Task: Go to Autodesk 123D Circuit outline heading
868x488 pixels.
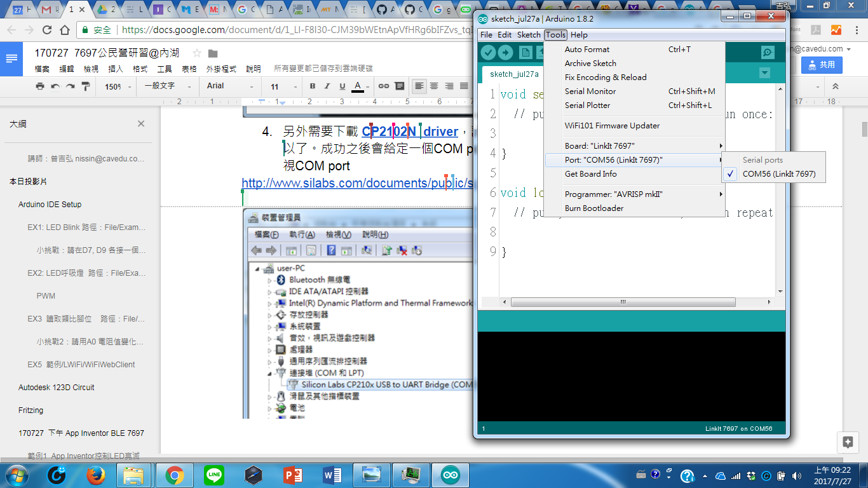Action: coord(57,388)
